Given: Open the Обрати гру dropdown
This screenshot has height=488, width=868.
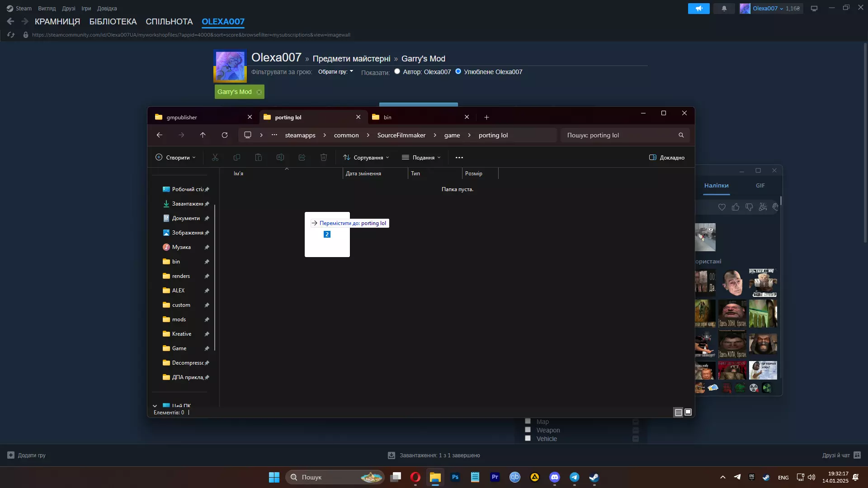Looking at the screenshot, I should pyautogui.click(x=335, y=72).
